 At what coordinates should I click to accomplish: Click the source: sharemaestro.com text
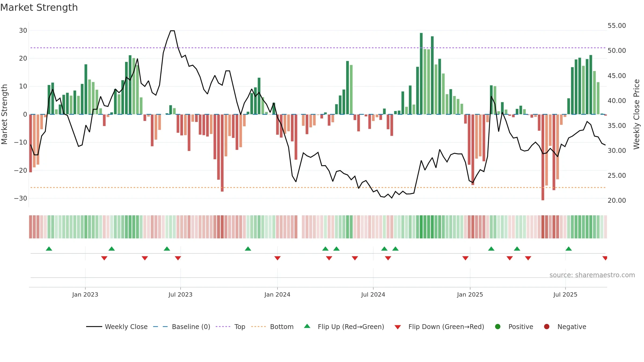pyautogui.click(x=592, y=275)
